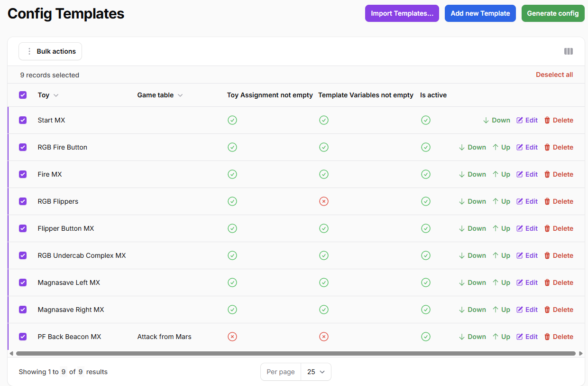Viewport: 588px width, 386px height.
Task: Click Is active checkmark for Magnasave Left MX
Action: tap(425, 282)
